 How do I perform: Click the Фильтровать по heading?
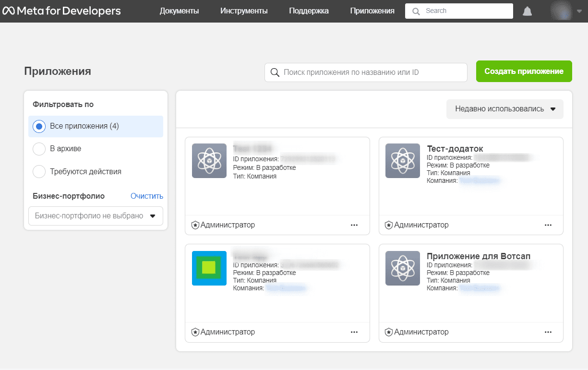[x=63, y=104]
